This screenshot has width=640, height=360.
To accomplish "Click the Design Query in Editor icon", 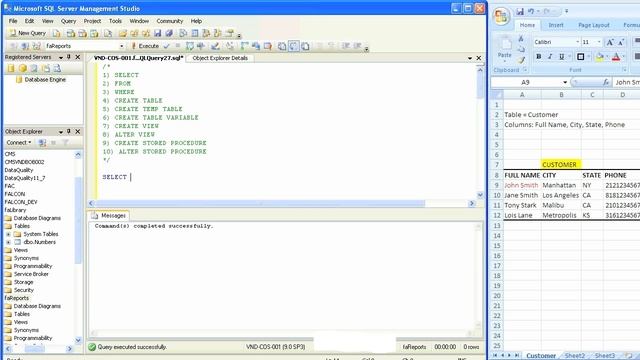I will pyautogui.click(x=215, y=46).
